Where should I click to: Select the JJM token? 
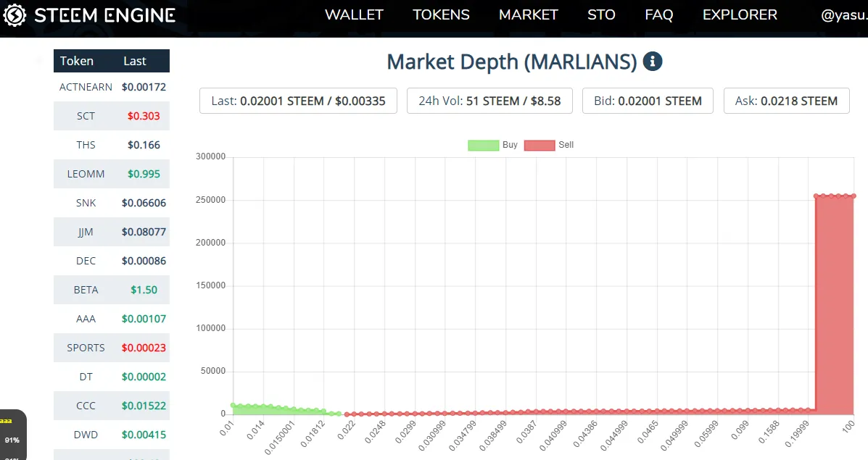pyautogui.click(x=111, y=232)
